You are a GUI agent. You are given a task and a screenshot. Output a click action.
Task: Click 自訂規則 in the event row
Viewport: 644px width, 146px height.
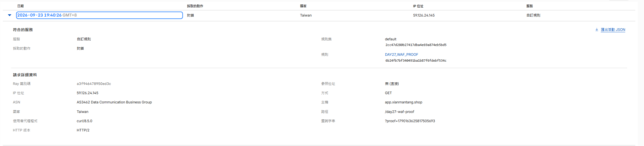(533, 15)
